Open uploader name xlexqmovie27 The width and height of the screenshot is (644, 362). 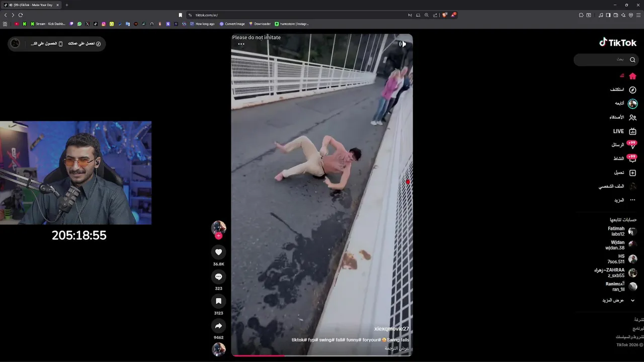pos(391,329)
